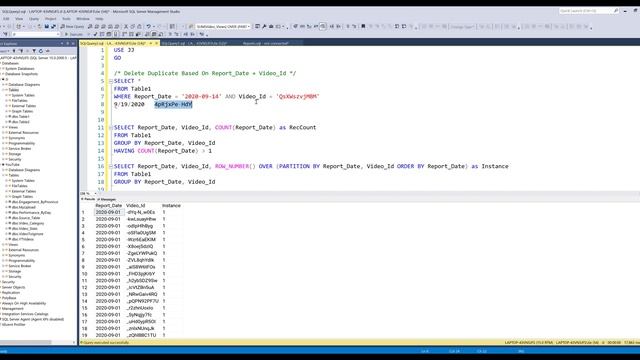Screen dimensions: 640x360
Task: Click the Save icon in the toolbar
Action: tap(47, 27)
